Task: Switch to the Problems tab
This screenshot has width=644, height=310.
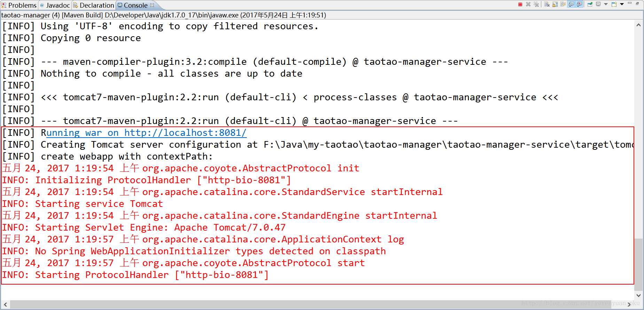Action: 19,5
